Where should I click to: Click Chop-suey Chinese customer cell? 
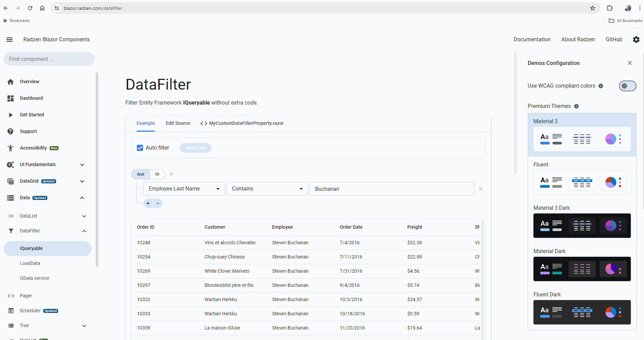click(224, 257)
